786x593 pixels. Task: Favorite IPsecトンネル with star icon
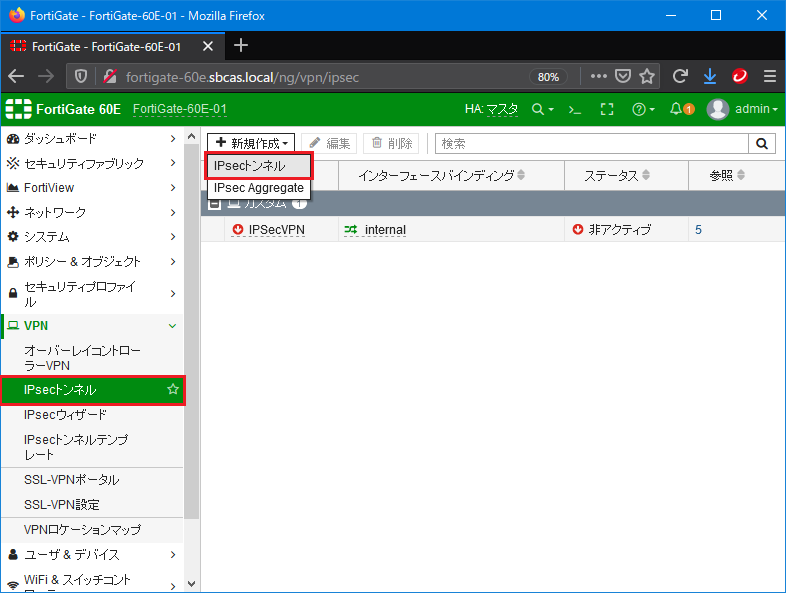[173, 389]
